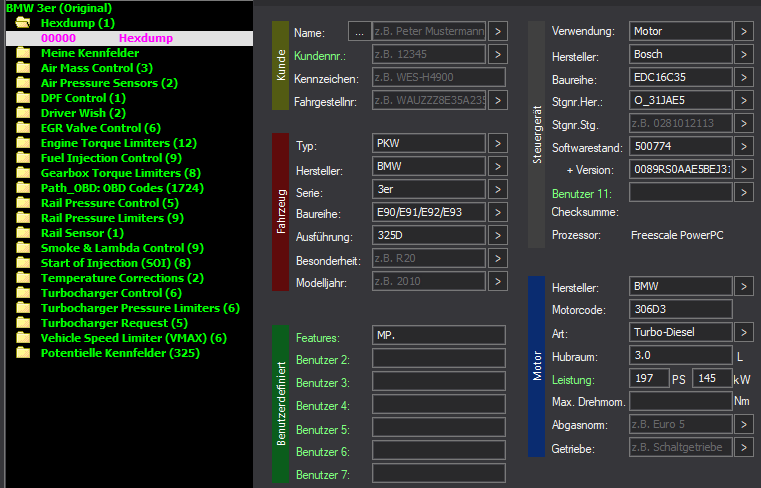
Task: Click the Freescale PowerPC processor text
Action: 677,235
